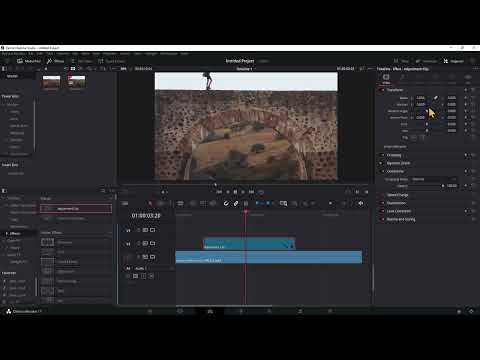Viewport: 480px width, 360px height.
Task: Open the Edit Index panel
Action: (x=82, y=61)
